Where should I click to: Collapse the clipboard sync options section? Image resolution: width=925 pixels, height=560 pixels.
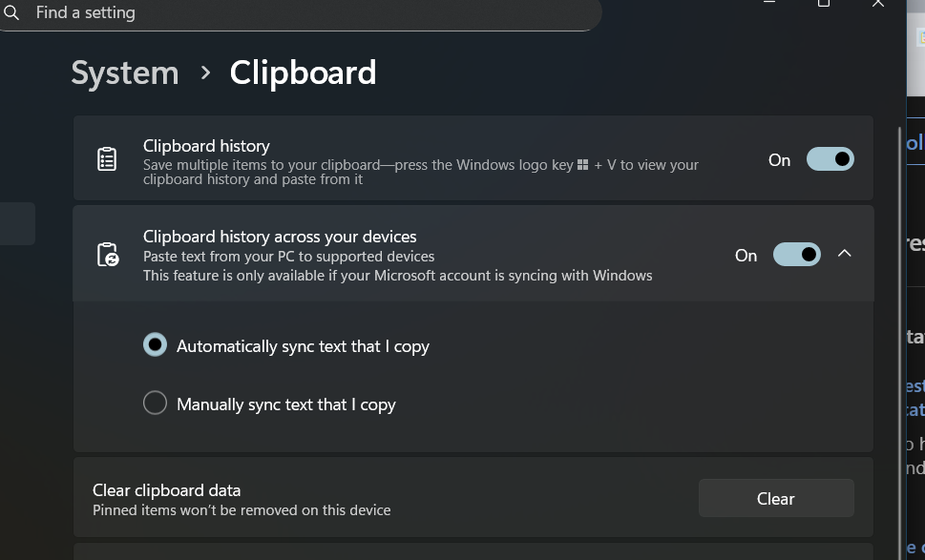coord(844,253)
